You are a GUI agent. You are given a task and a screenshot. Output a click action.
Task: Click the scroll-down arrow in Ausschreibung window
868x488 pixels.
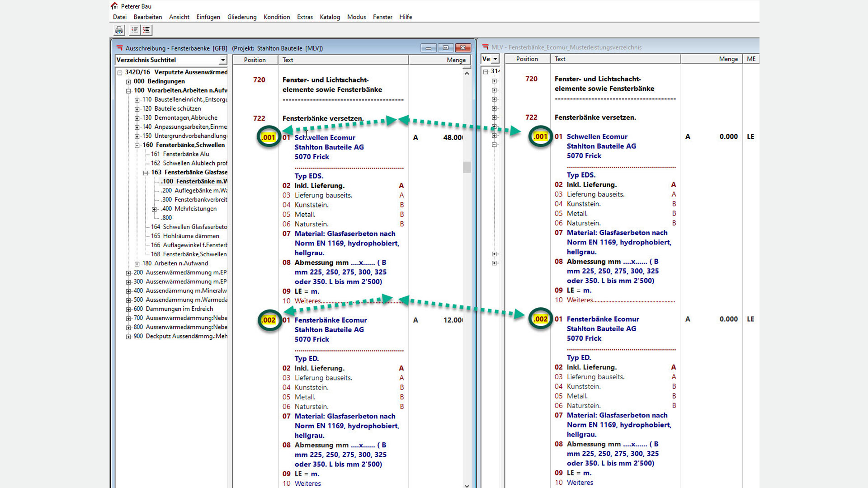(x=467, y=485)
